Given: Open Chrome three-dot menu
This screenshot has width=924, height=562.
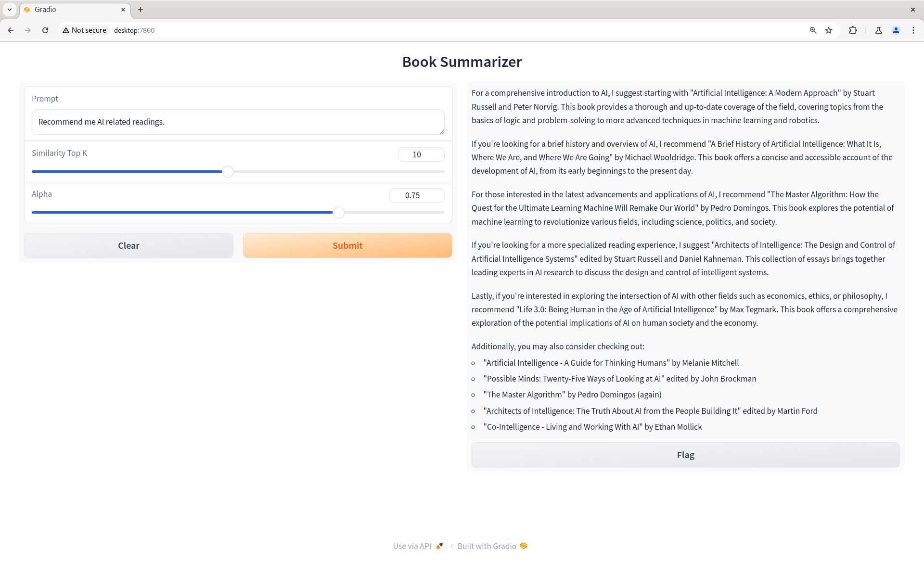Looking at the screenshot, I should click(913, 30).
